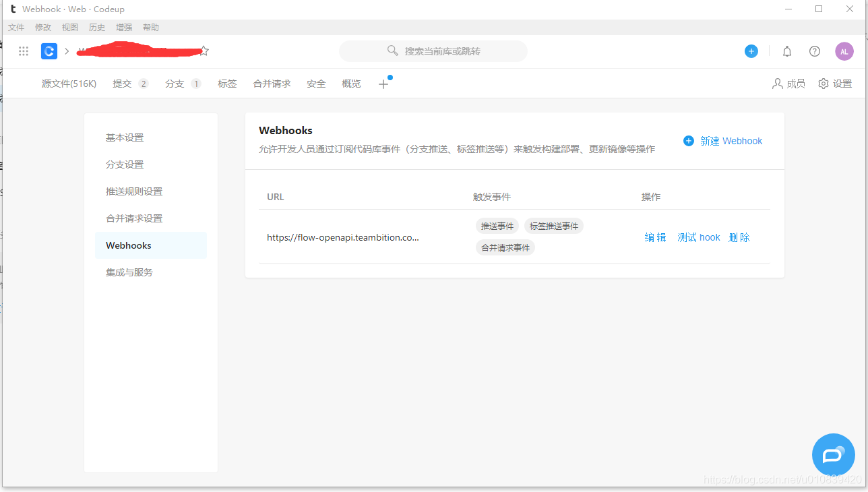Click the 标签推送事件 tag
The height and width of the screenshot is (492, 868).
coord(554,226)
